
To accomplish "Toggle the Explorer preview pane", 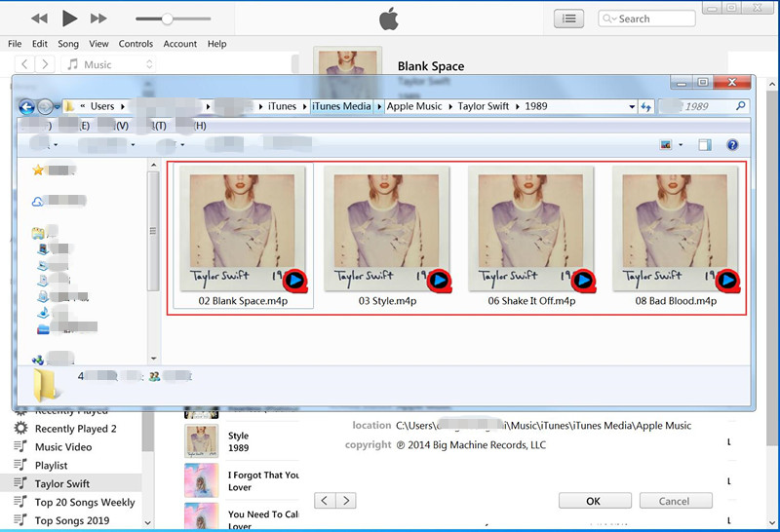I will [704, 144].
